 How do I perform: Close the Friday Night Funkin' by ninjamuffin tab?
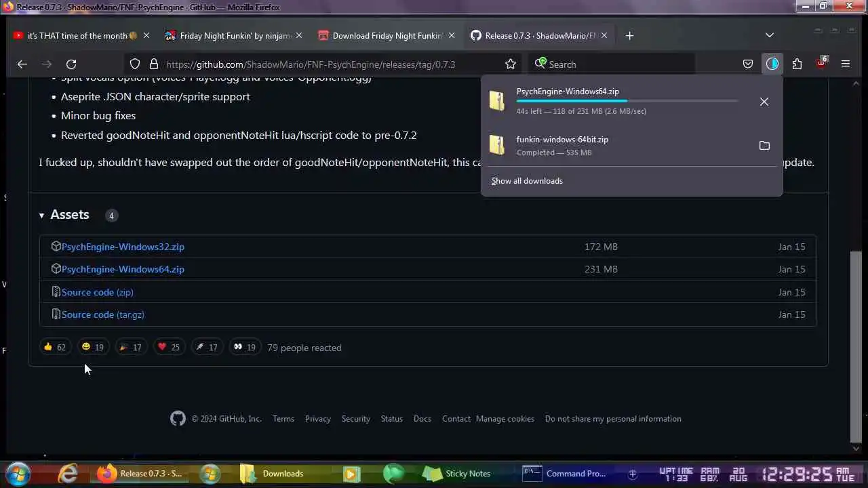click(299, 35)
